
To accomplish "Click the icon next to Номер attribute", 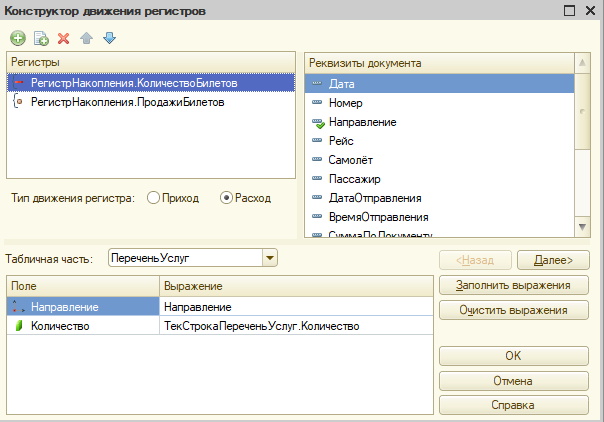I will click(x=317, y=102).
